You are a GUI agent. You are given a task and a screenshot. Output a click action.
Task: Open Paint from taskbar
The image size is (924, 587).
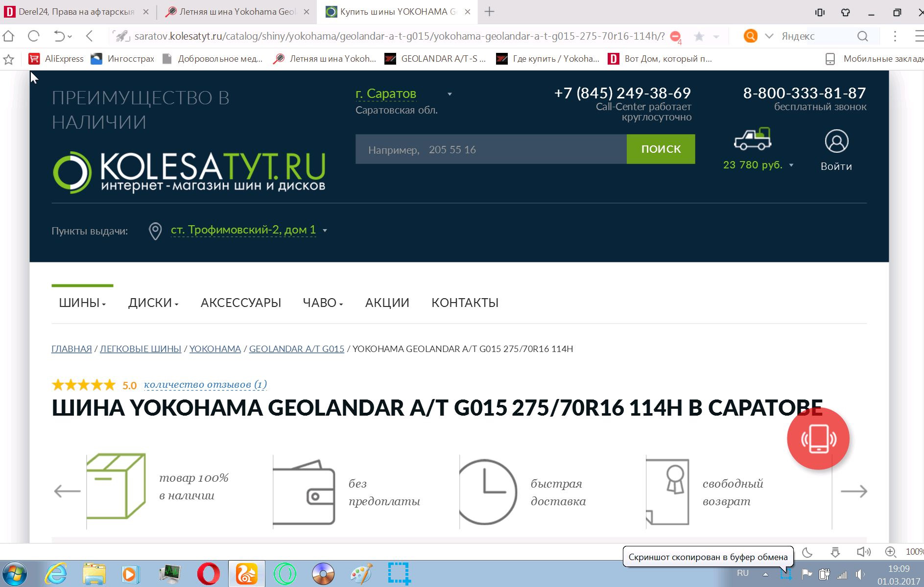pyautogui.click(x=361, y=574)
